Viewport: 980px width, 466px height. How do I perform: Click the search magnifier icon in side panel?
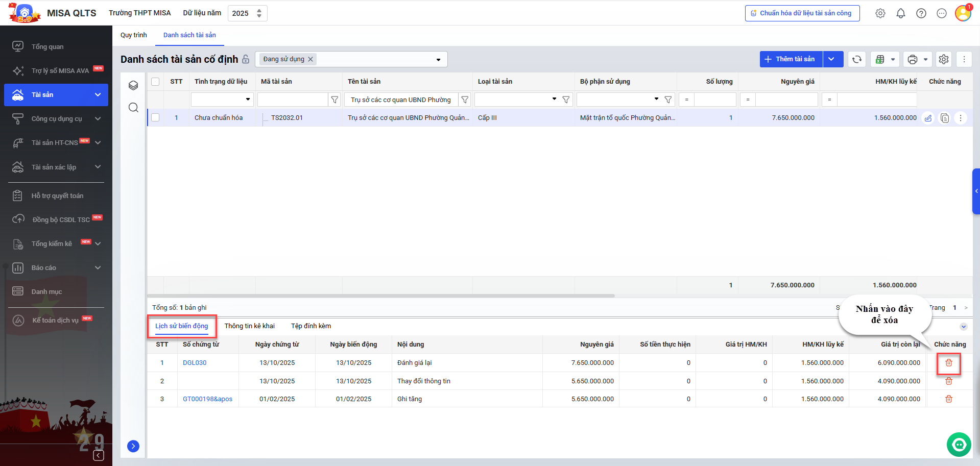coord(133,107)
